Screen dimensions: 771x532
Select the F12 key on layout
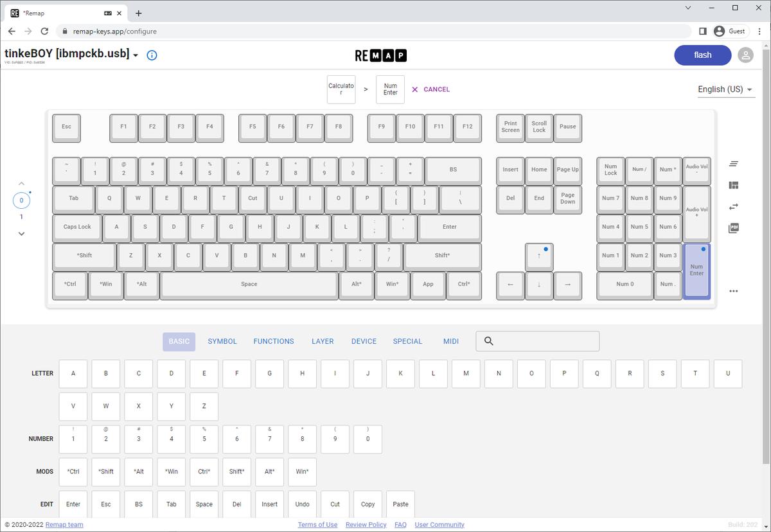coord(467,127)
